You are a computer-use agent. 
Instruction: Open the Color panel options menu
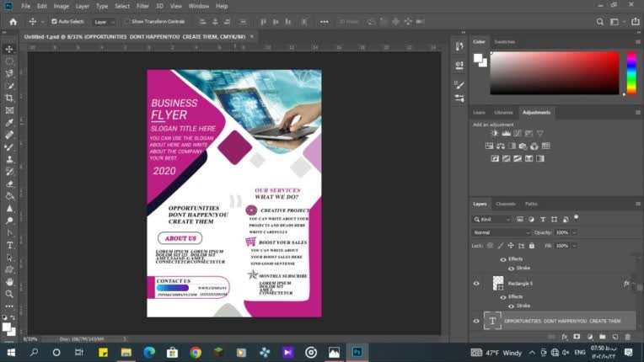click(x=638, y=42)
